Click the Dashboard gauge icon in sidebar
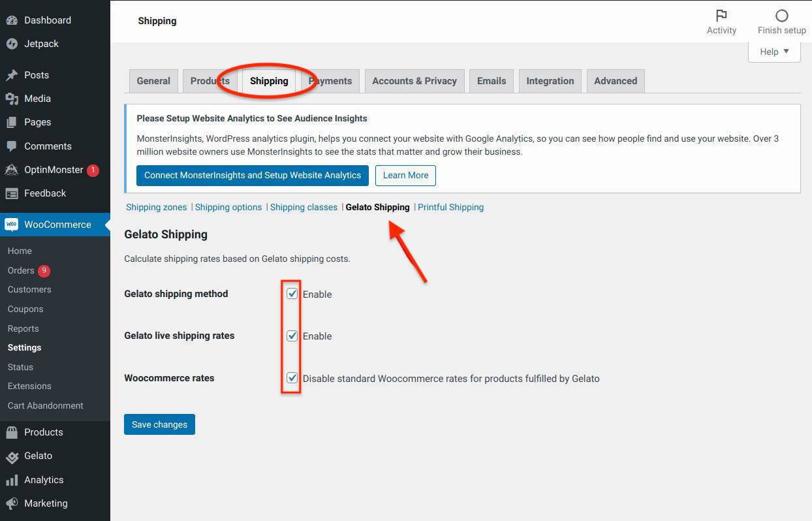The height and width of the screenshot is (521, 812). coord(12,20)
